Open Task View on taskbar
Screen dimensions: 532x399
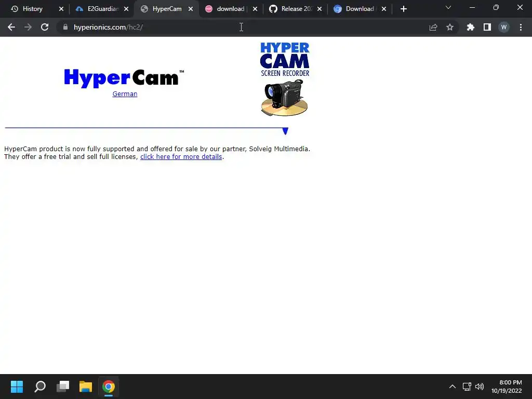(63, 387)
